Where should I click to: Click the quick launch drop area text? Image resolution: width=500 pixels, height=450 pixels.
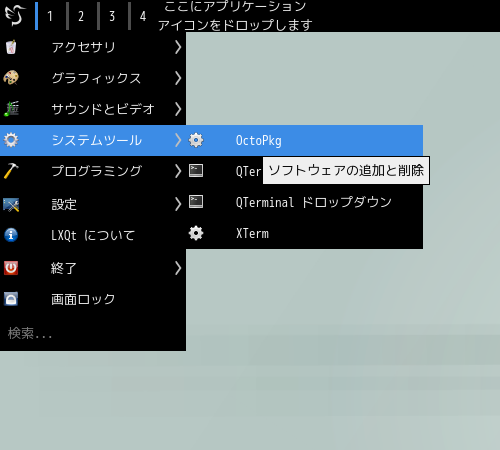pyautogui.click(x=235, y=15)
